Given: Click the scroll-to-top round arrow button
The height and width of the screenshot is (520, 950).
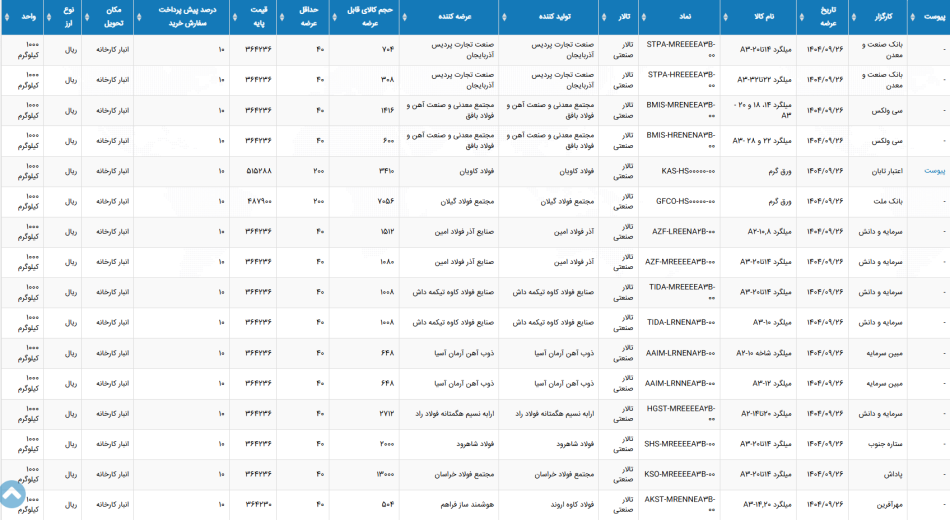Looking at the screenshot, I should tap(12, 494).
